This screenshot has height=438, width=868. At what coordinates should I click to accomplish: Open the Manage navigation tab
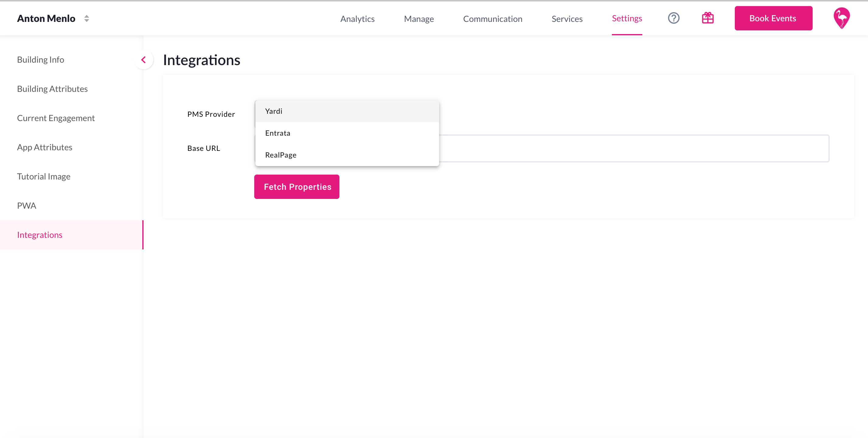[419, 19]
